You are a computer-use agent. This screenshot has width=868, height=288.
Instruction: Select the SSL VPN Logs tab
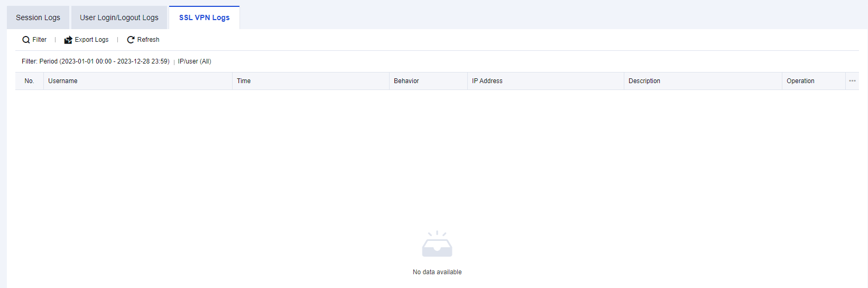point(204,17)
